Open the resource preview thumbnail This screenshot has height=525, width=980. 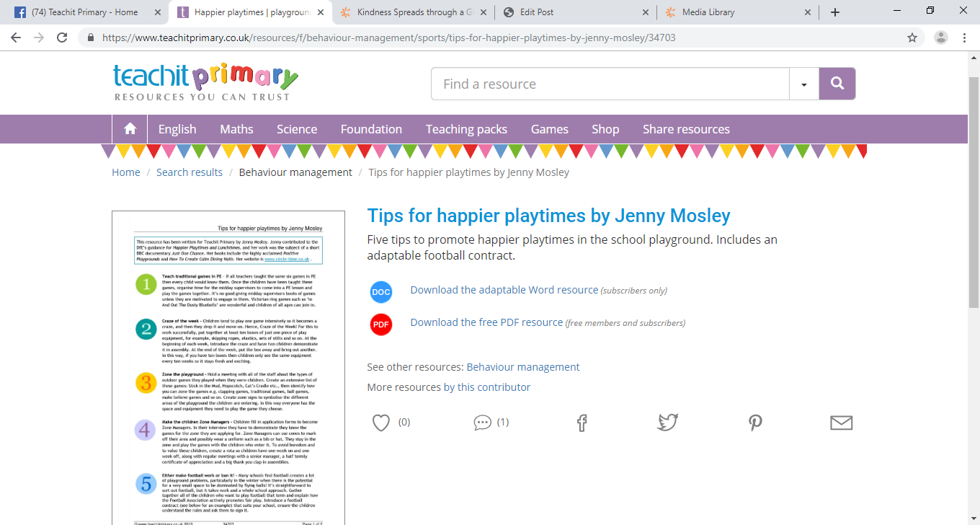[228, 368]
